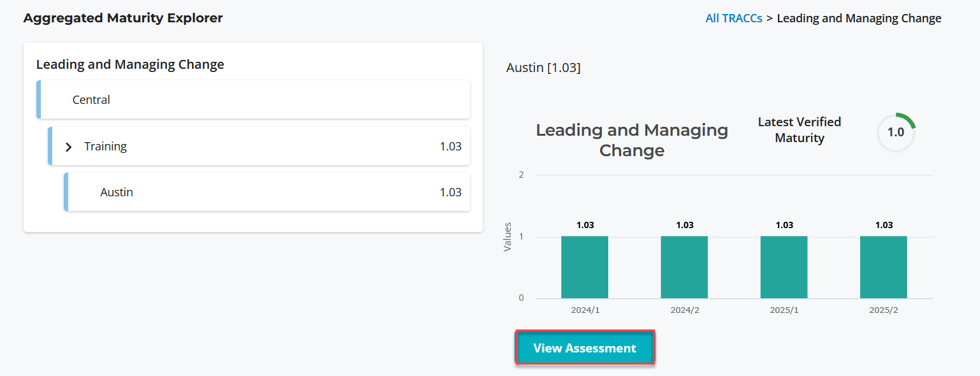Click the 2024/1 x-axis label

click(585, 310)
